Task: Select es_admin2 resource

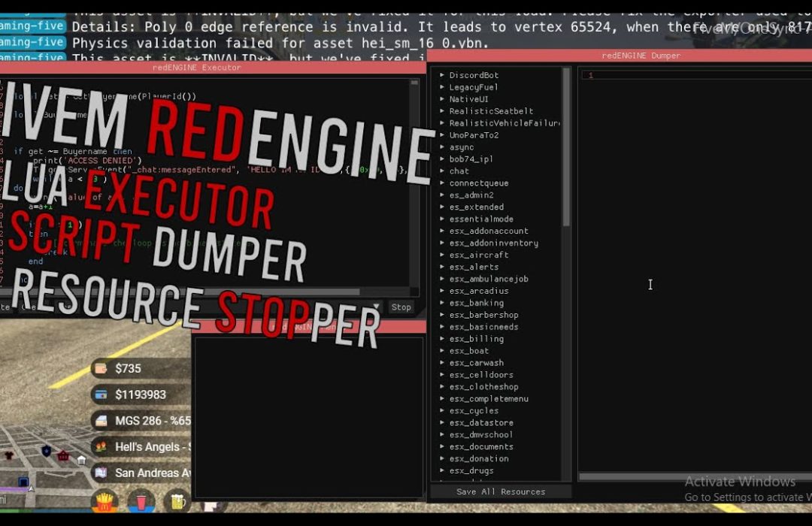Action: (x=471, y=195)
